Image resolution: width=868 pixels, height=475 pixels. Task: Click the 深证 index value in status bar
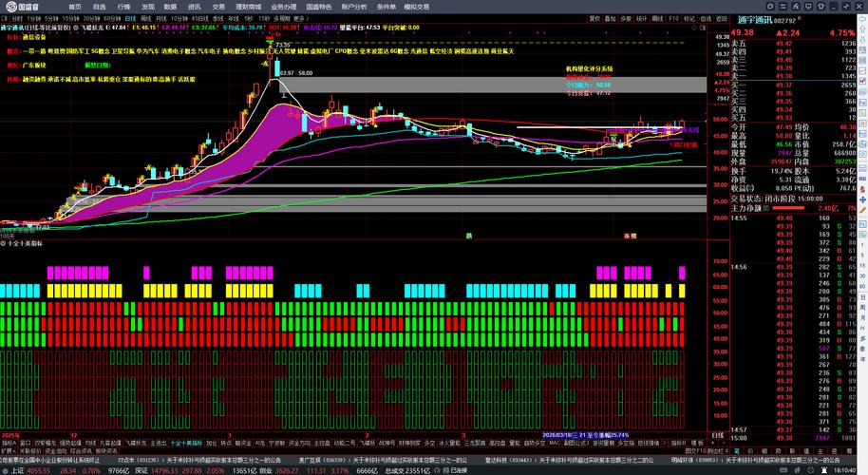(164, 470)
